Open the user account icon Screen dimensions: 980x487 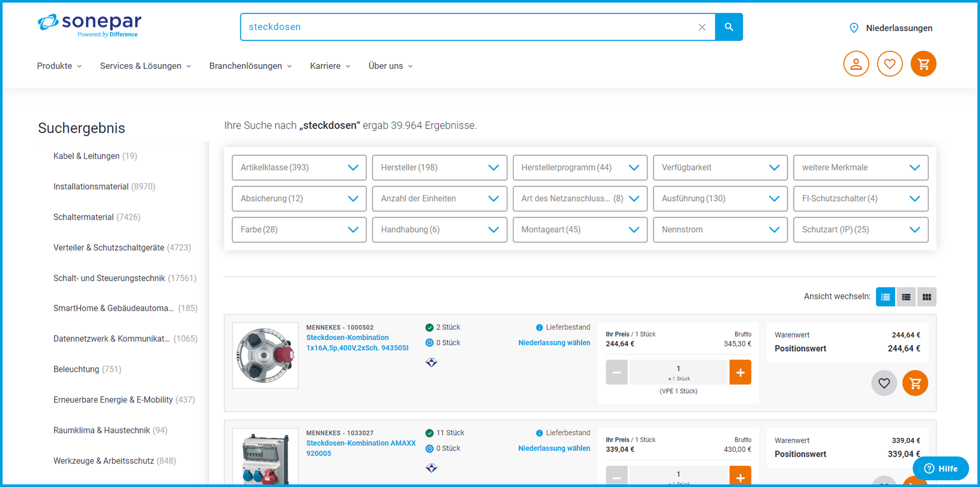[856, 64]
